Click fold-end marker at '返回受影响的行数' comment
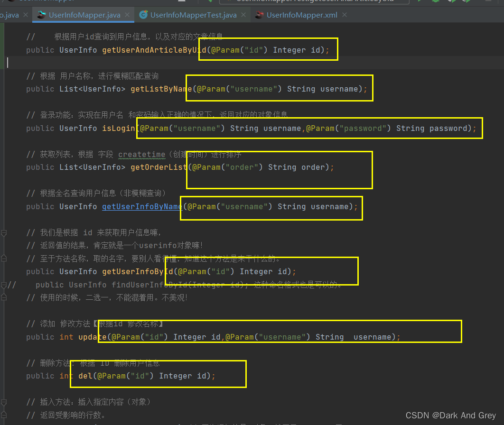This screenshot has width=504, height=425. (x=4, y=415)
